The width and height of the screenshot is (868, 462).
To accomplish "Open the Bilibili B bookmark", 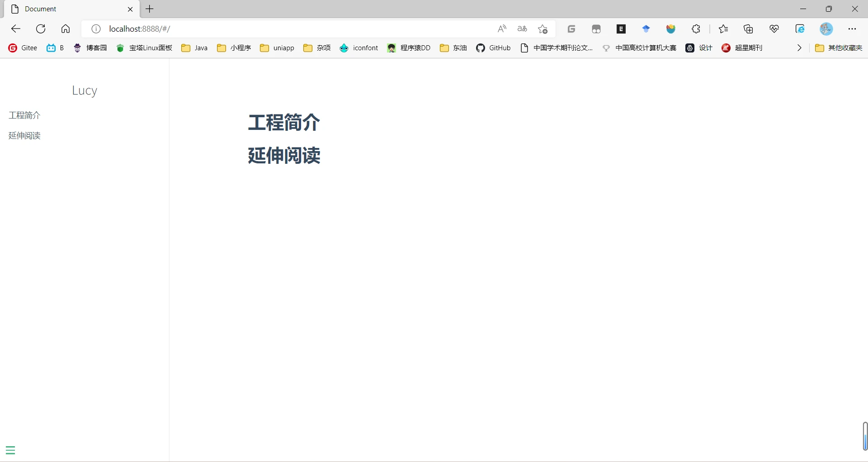I will coord(55,48).
